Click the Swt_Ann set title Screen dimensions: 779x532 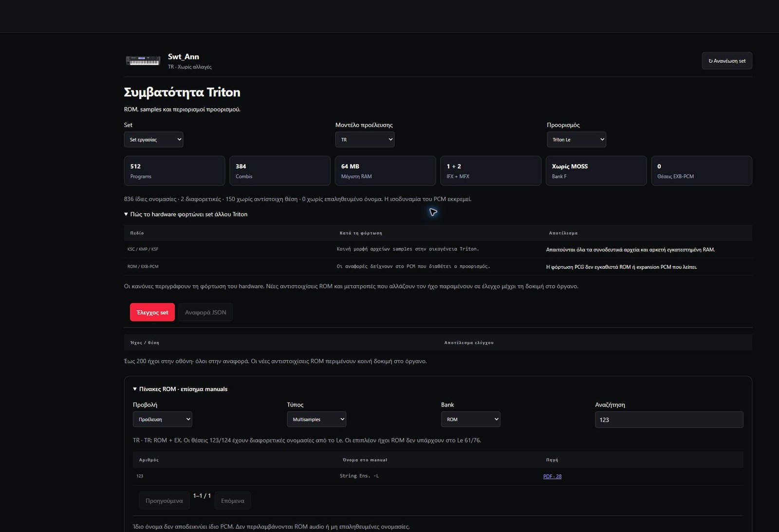(x=184, y=56)
